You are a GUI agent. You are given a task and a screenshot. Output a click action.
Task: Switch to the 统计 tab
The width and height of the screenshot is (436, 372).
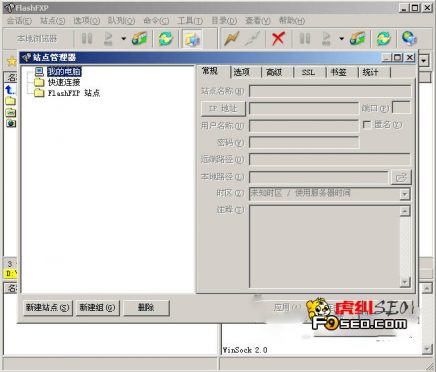coord(370,72)
